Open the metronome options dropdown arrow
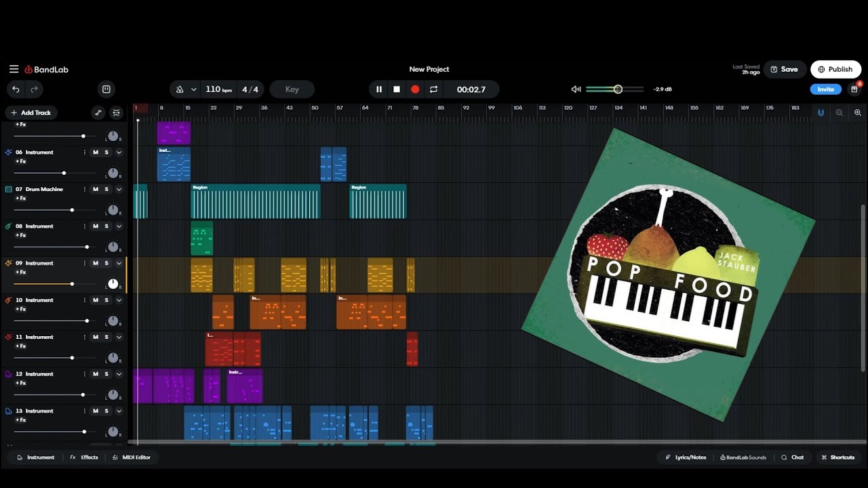 (194, 89)
